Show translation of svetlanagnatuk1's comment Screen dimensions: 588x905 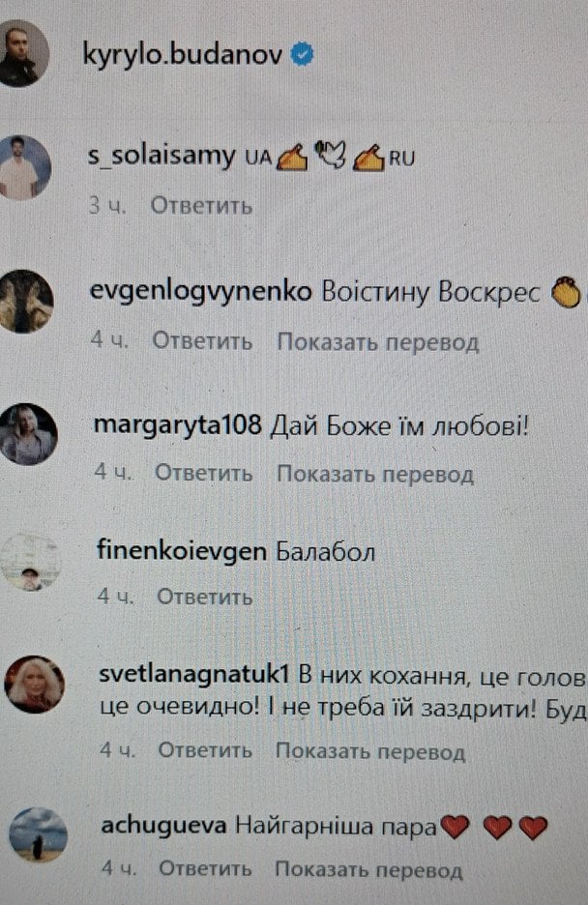pyautogui.click(x=370, y=751)
